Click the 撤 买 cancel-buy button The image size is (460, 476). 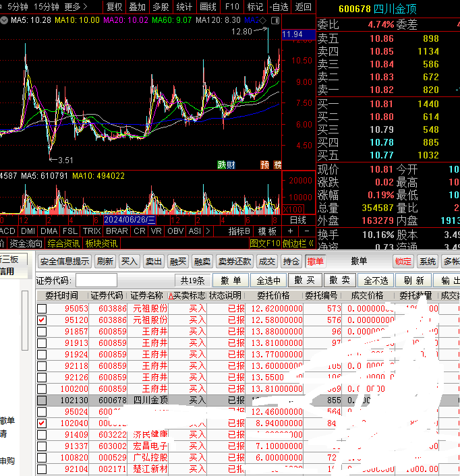click(305, 280)
